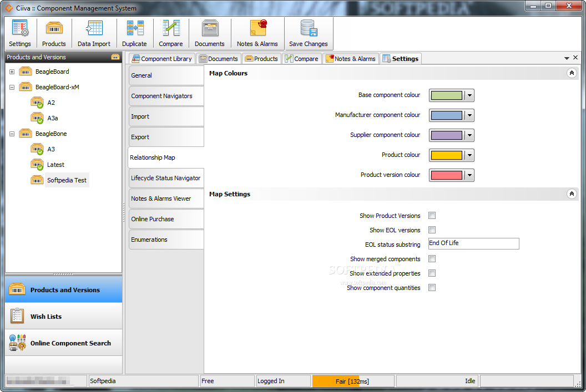Open Import settings page
Viewport: 586px width, 392px height.
[x=166, y=116]
